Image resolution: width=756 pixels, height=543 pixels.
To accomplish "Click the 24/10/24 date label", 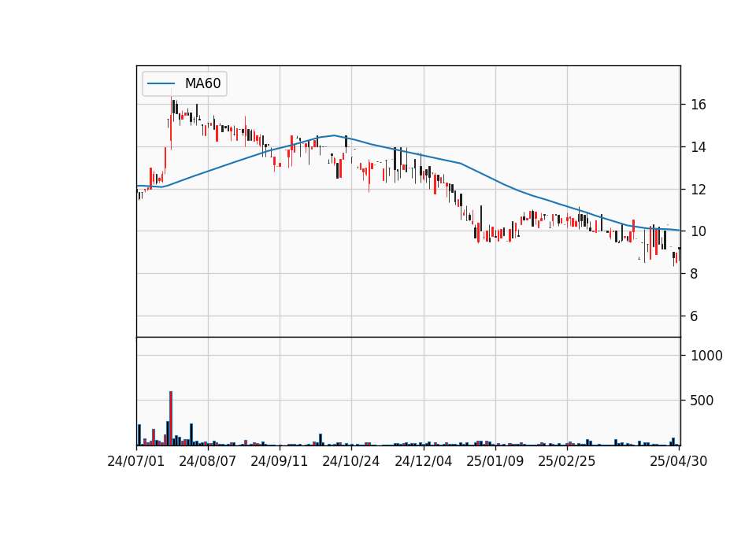I will click(351, 461).
